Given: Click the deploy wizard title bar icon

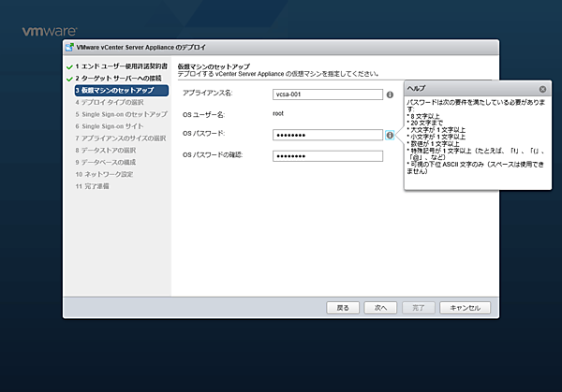Looking at the screenshot, I should tap(69, 47).
